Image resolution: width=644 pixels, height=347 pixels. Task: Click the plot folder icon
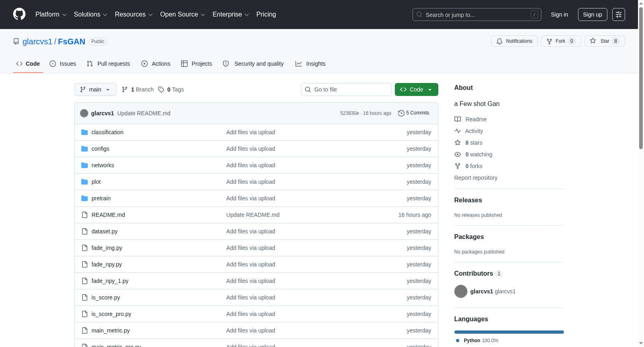(x=85, y=182)
